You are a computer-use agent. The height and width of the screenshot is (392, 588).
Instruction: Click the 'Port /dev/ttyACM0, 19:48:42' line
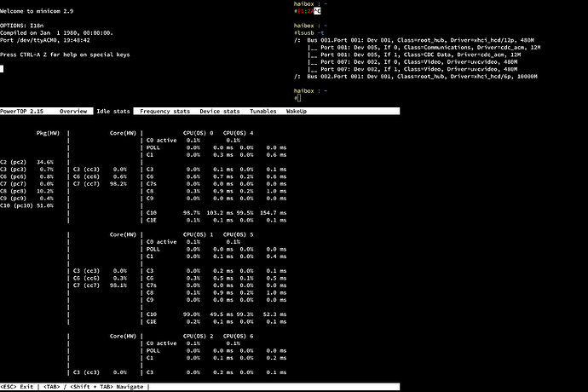pyautogui.click(x=45, y=40)
